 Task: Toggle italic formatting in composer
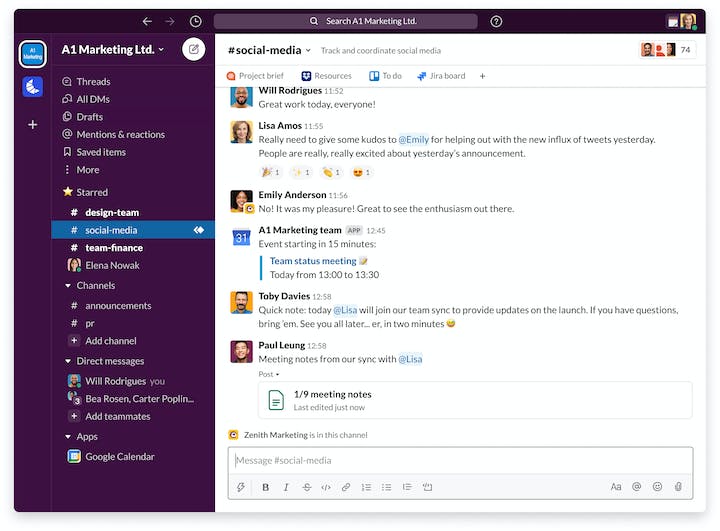(286, 487)
